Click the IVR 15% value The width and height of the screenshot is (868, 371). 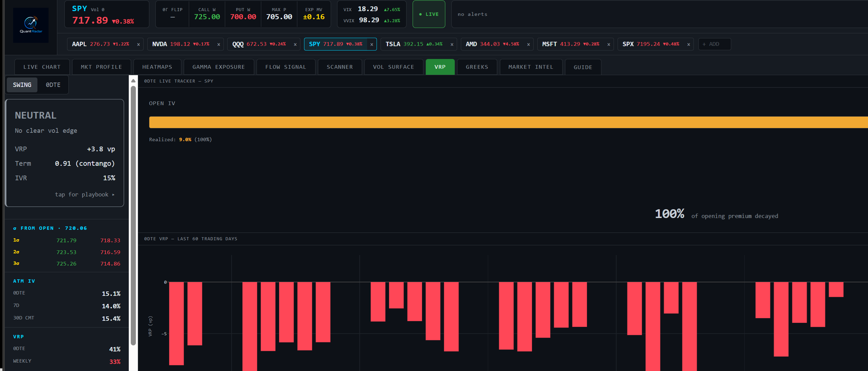click(109, 178)
